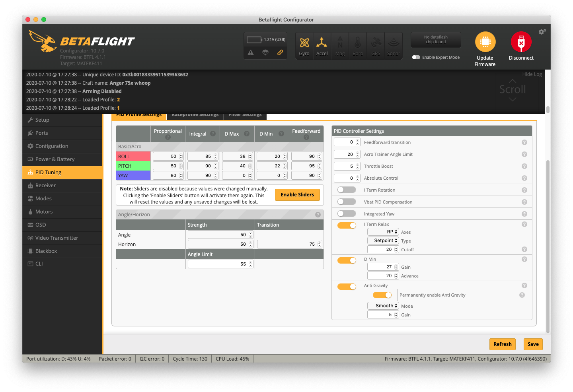
Task: Click the help icon beside Absolute Control
Action: coord(524,178)
